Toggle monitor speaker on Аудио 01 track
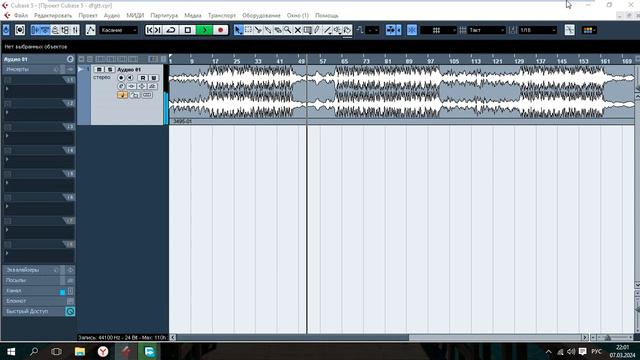Image resolution: width=640 pixels, height=360 pixels. click(130, 78)
